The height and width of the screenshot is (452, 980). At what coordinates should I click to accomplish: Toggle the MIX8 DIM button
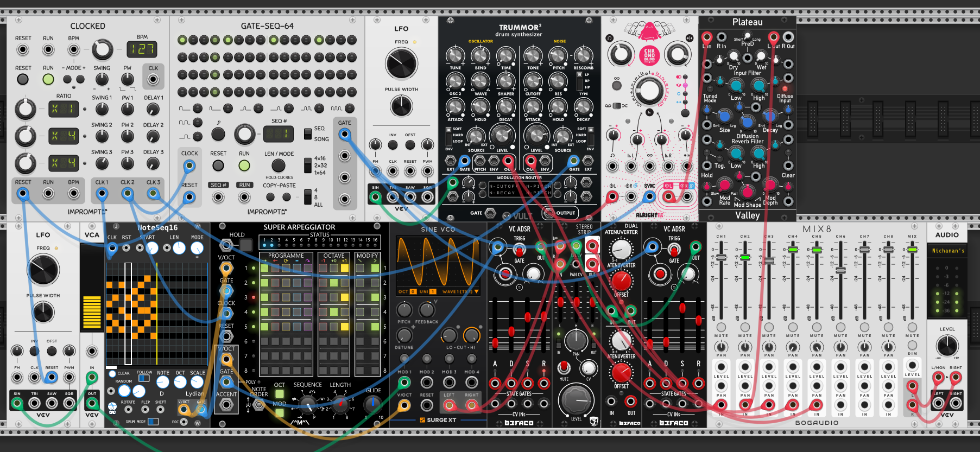pos(912,345)
